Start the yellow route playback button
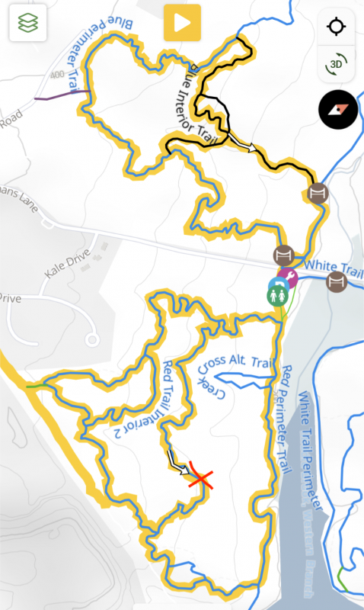This screenshot has width=364, height=610. (x=182, y=23)
